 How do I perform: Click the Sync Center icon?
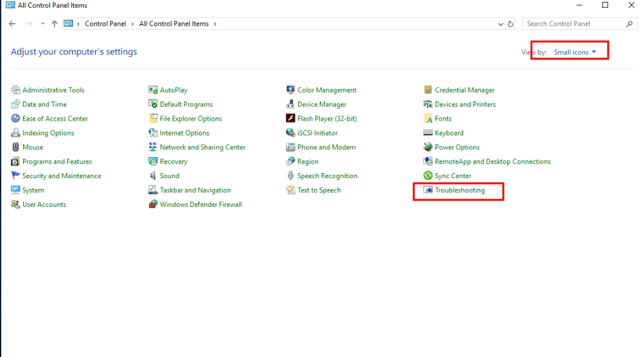click(428, 176)
